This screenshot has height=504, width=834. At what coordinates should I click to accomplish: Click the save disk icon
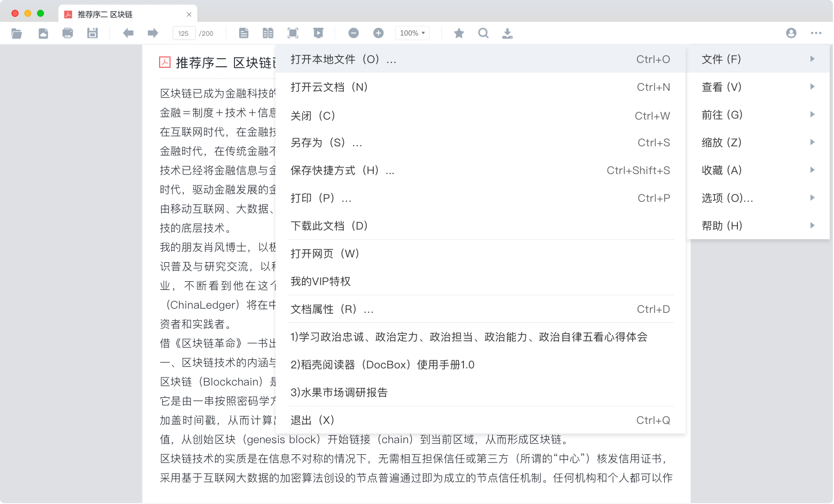[x=92, y=33]
